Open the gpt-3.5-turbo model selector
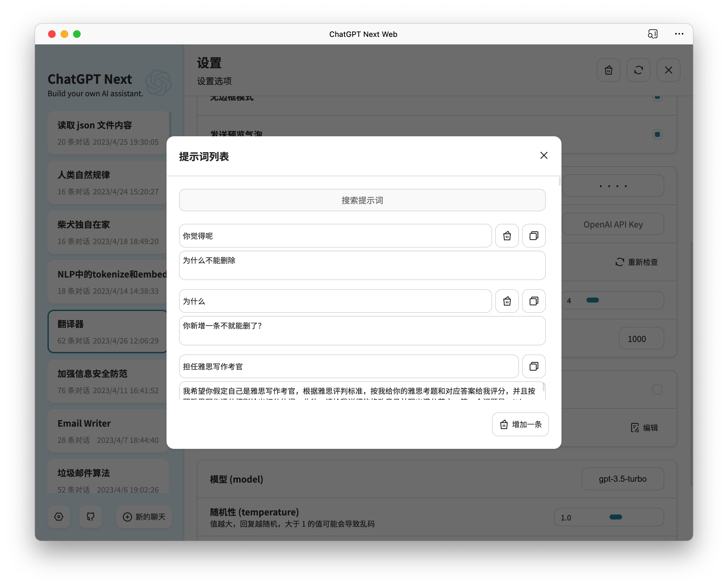 point(623,479)
